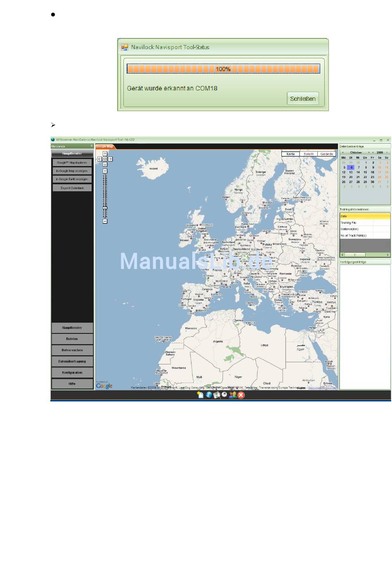
Task: Click the globe icon in bottom toolbar
Action: point(209,395)
